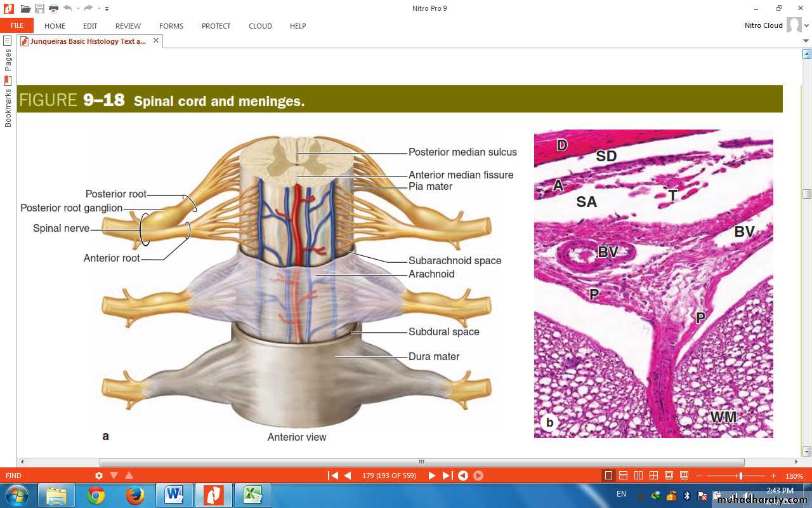Expand the document tabs list arrow
The width and height of the screenshot is (812, 508).
(x=806, y=41)
